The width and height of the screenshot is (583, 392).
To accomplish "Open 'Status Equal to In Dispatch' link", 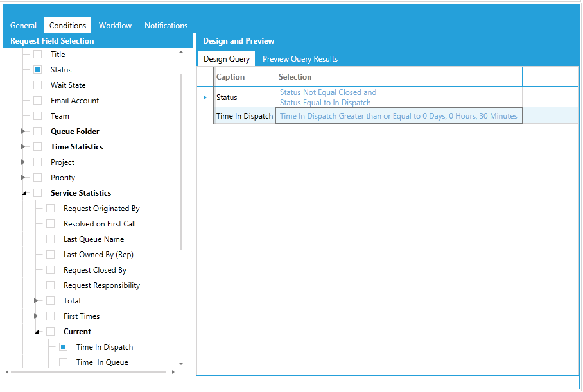I will (326, 103).
